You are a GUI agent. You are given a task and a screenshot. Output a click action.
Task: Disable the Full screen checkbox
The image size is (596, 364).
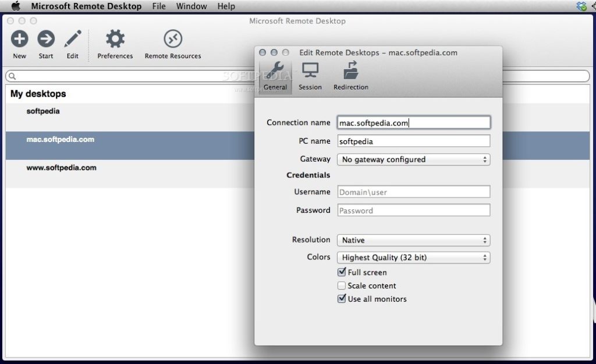tap(341, 272)
